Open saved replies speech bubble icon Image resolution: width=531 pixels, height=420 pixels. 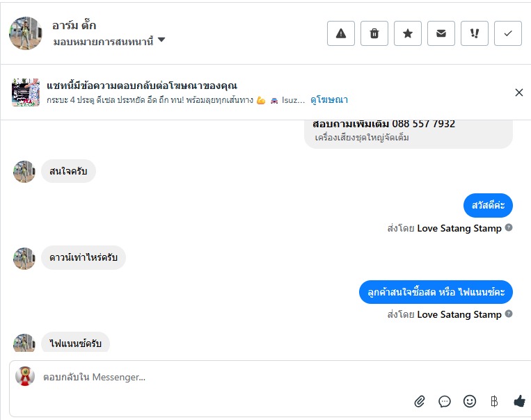[445, 401]
